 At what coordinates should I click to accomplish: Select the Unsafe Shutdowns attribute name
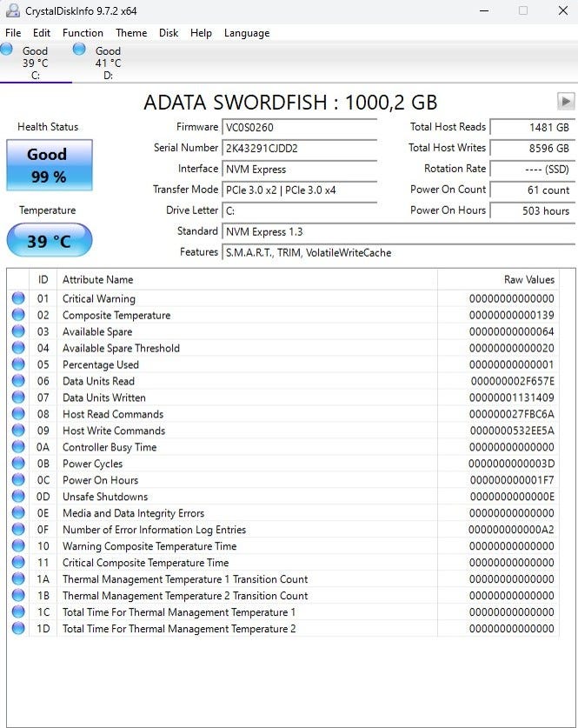[105, 497]
